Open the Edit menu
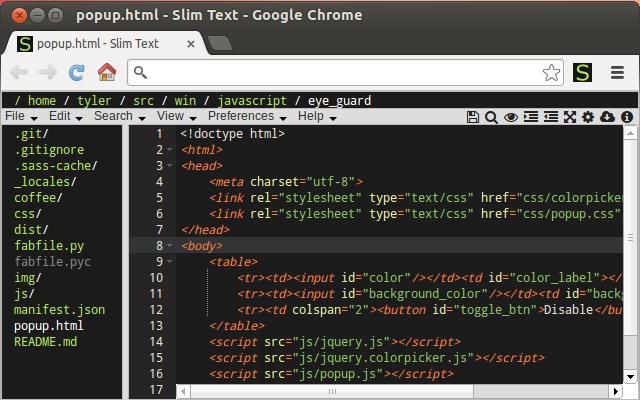 pyautogui.click(x=66, y=116)
